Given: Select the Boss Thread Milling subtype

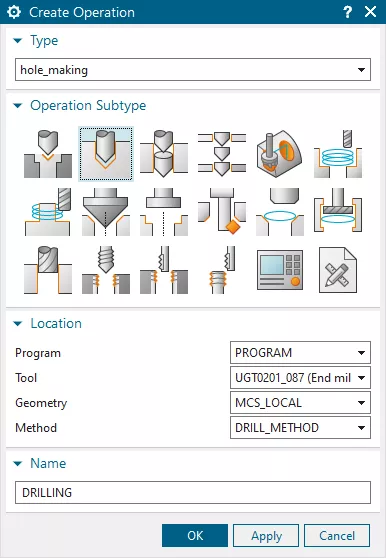Looking at the screenshot, I should coord(222,270).
